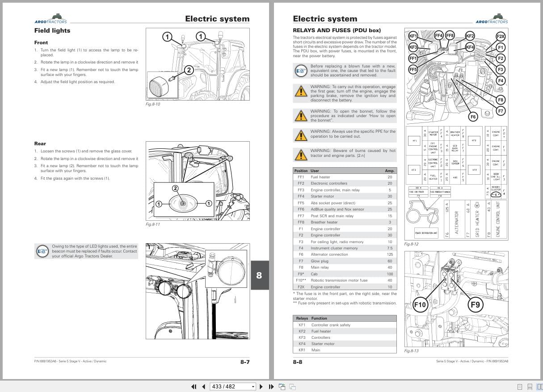
Task: Go to the first page
Action: 194,387
